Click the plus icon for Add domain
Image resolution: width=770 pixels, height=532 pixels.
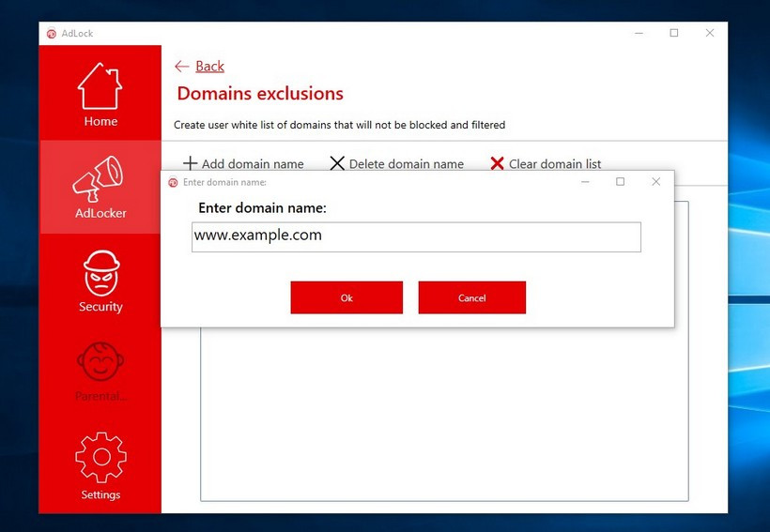[x=190, y=163]
